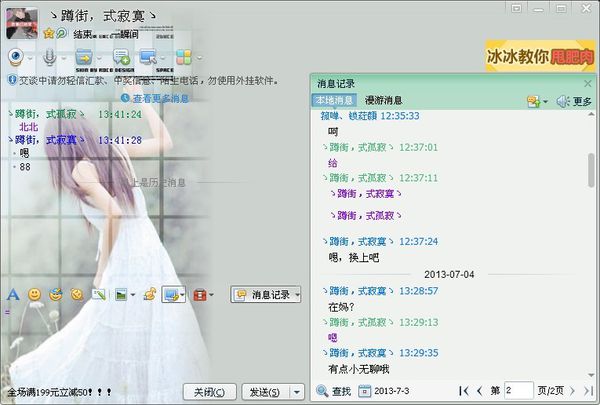Click into the message typing area

click(x=153, y=343)
